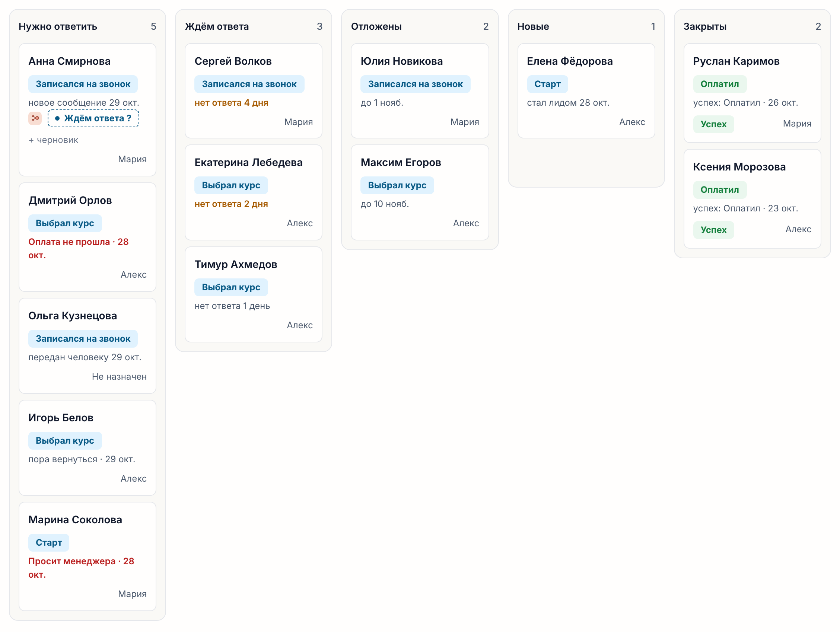Click «нет ответа 2 дня» status
This screenshot has height=632, width=840.
pos(231,204)
